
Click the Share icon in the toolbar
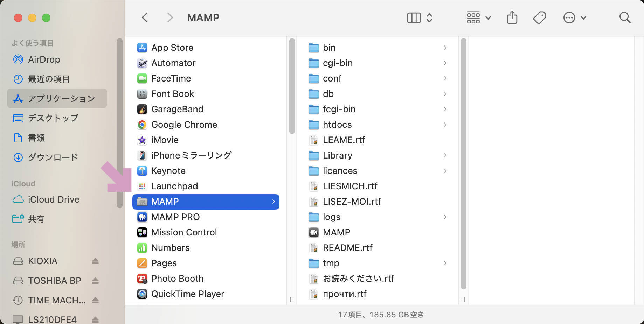[512, 17]
